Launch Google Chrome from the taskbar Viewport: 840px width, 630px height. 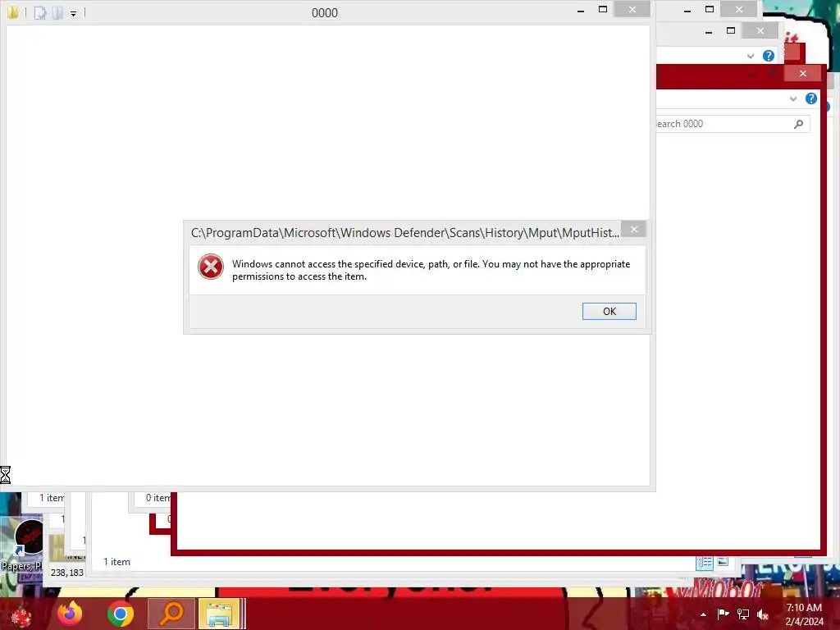click(x=121, y=614)
